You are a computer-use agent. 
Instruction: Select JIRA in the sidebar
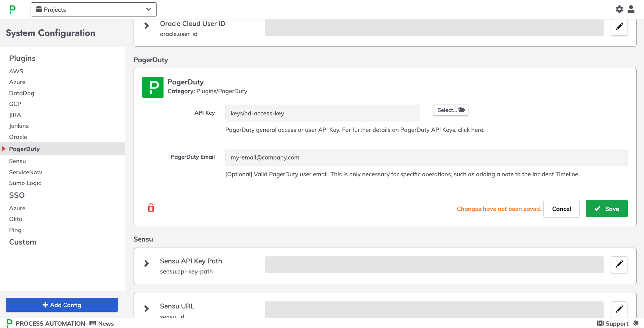click(x=15, y=115)
